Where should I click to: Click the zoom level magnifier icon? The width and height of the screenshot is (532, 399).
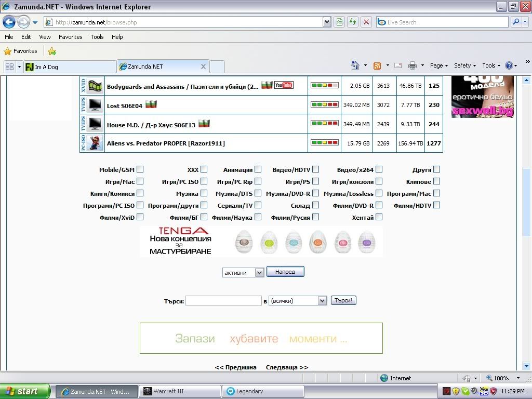coord(489,378)
